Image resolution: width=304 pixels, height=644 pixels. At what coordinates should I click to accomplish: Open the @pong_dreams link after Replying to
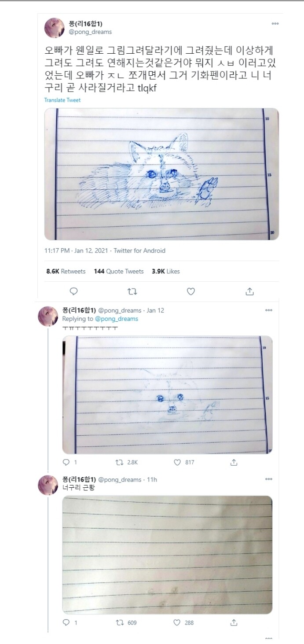117,319
